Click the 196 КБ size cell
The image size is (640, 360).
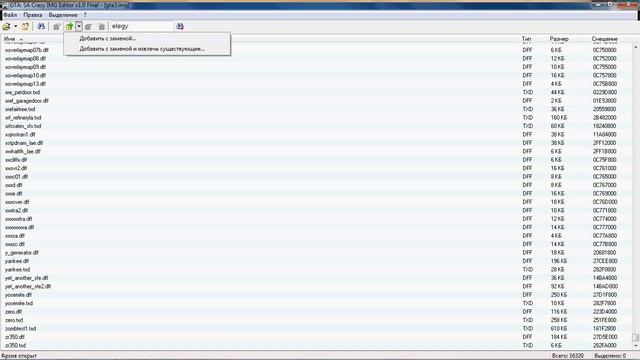pyautogui.click(x=558, y=261)
